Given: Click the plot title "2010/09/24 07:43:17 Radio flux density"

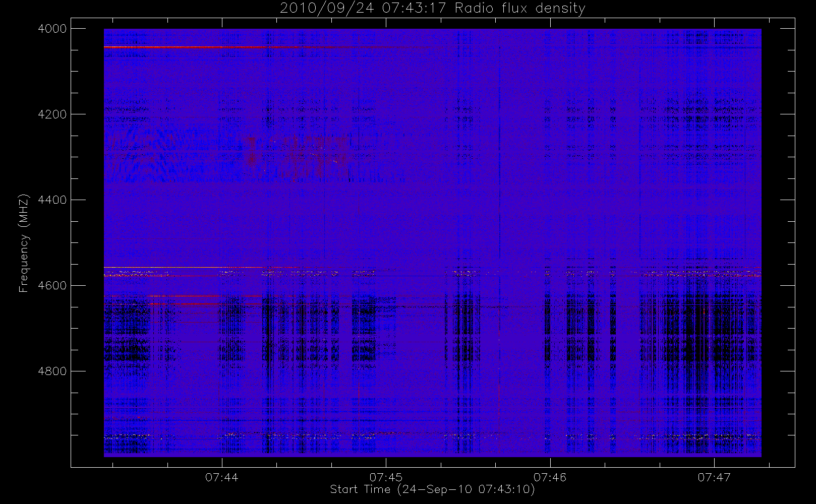Looking at the screenshot, I should [x=433, y=9].
